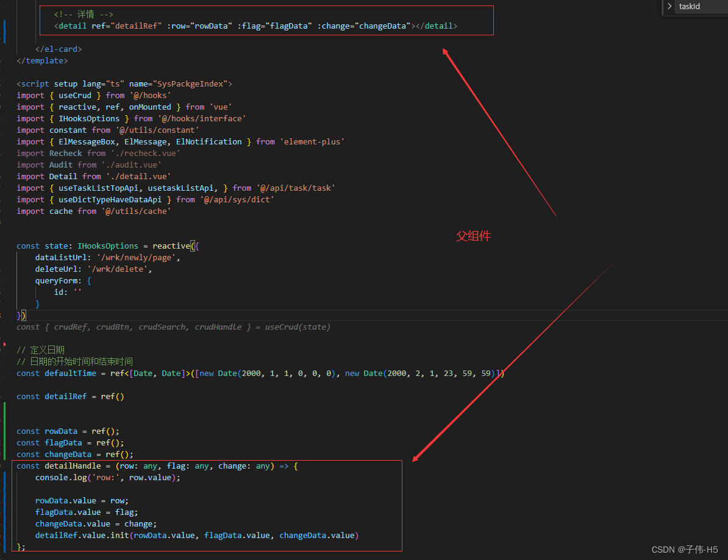
Task: Click the rowData.value = row line
Action: coord(82,501)
